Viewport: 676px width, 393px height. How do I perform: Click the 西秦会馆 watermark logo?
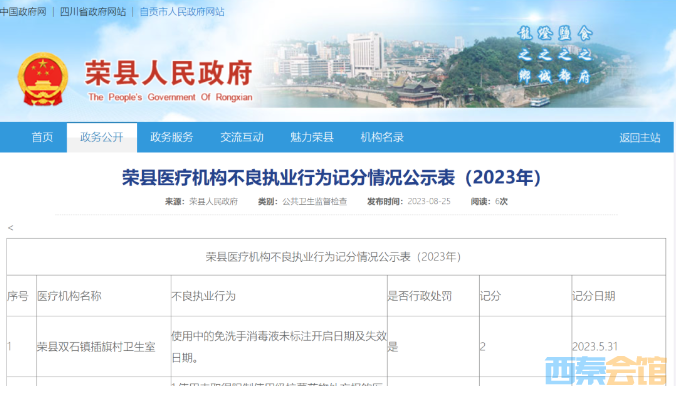606,371
